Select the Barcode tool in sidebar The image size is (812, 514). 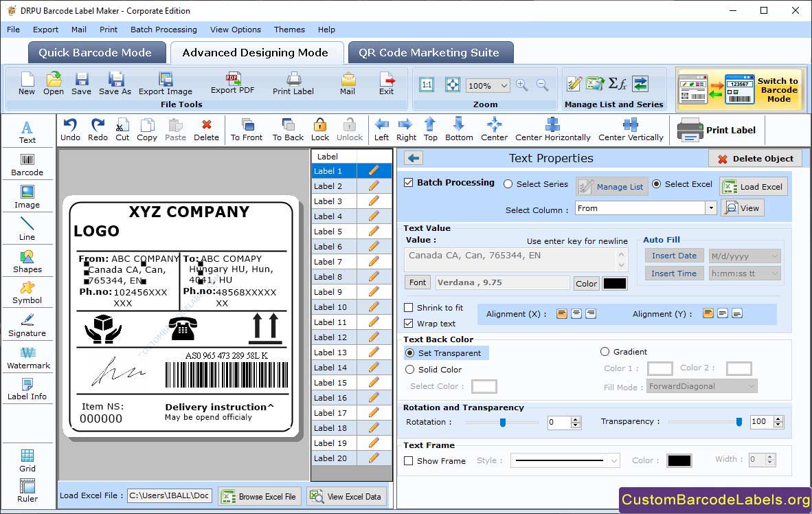pos(27,165)
